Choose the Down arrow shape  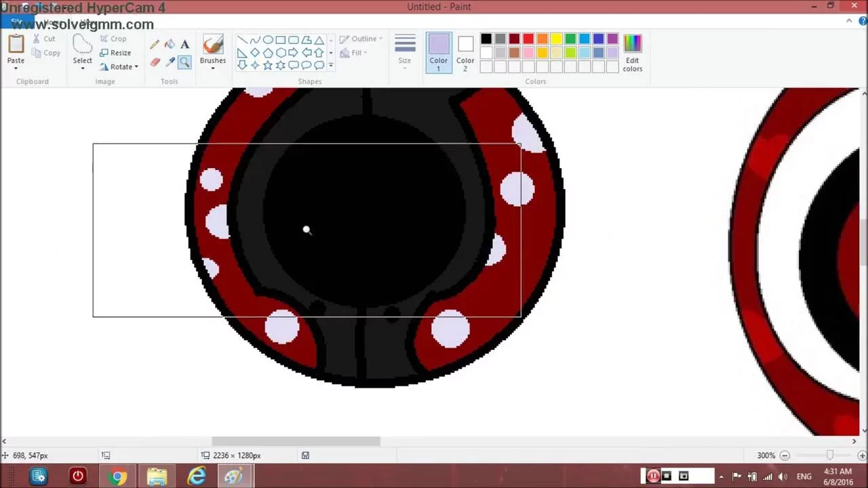coord(243,65)
